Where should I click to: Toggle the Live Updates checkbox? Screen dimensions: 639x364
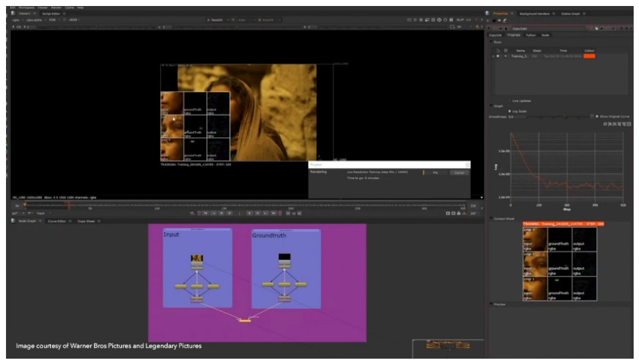[x=510, y=101]
